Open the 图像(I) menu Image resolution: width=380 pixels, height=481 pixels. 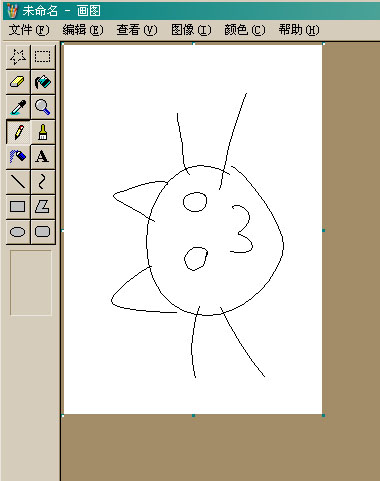tap(191, 30)
